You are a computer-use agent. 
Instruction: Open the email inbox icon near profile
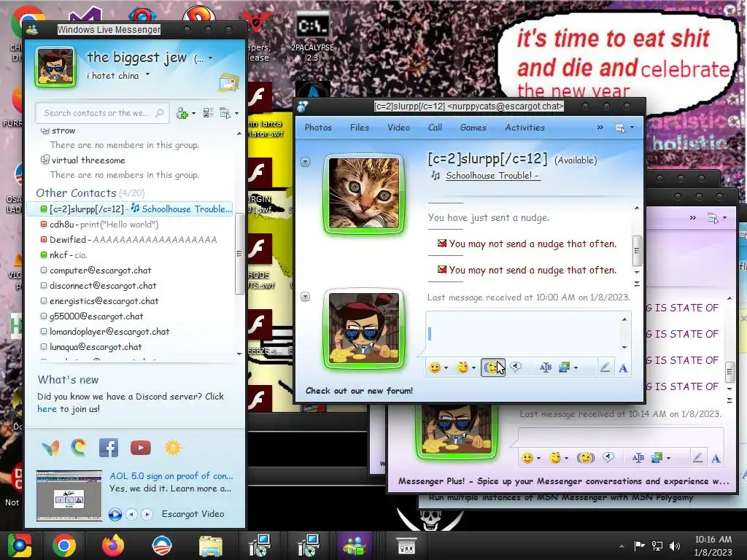point(228,82)
